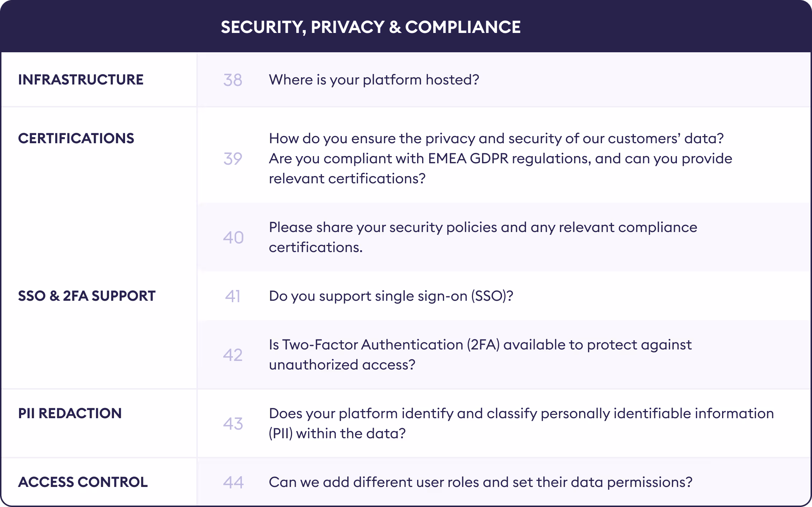Open the 'Where is your platform hosted?' question
The height and width of the screenshot is (507, 812).
coord(374,79)
